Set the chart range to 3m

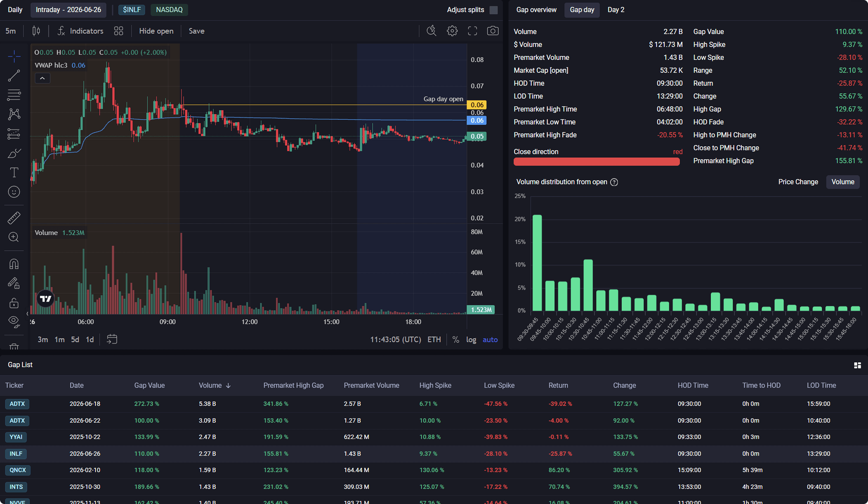(x=43, y=340)
